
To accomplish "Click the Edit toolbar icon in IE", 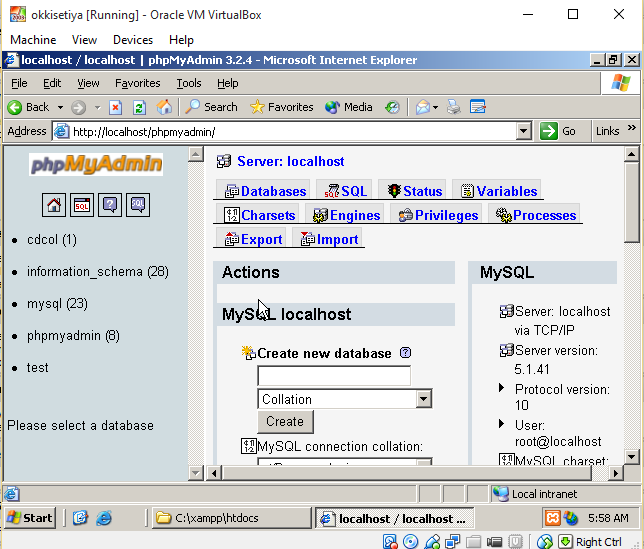I will click(478, 108).
